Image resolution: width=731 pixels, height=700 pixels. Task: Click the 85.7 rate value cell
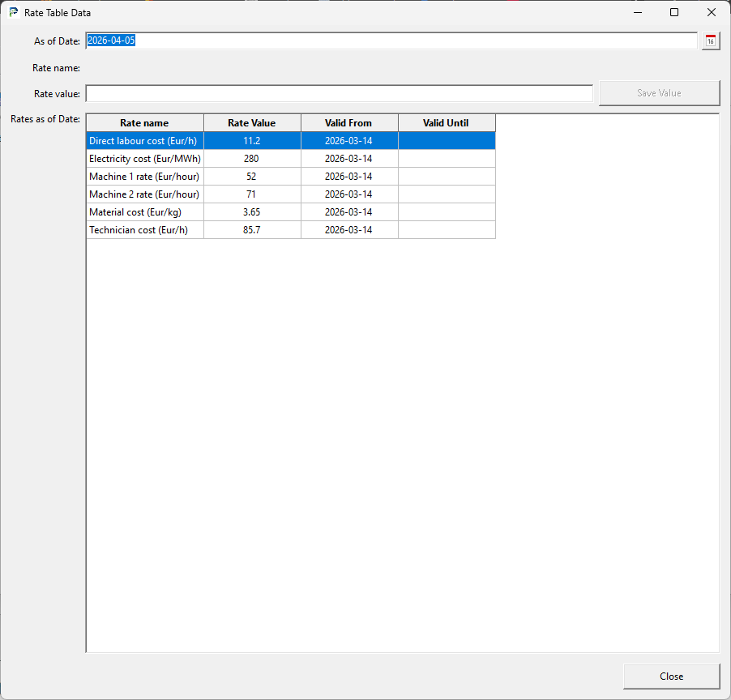(x=251, y=230)
